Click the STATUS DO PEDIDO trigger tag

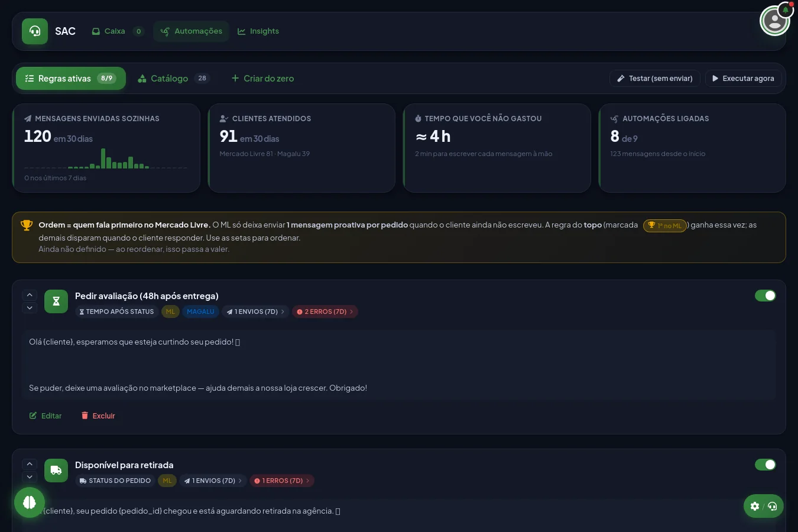coord(115,481)
